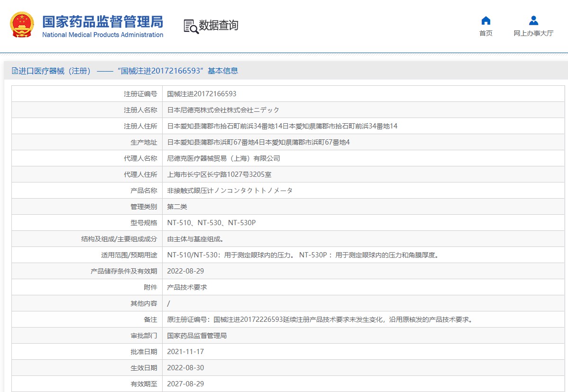Open the 数据查询 search icon
This screenshot has width=568, height=392.
pyautogui.click(x=191, y=27)
